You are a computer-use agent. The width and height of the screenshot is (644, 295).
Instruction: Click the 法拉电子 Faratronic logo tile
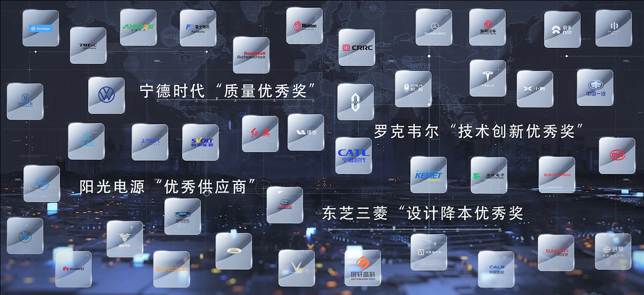click(x=489, y=175)
